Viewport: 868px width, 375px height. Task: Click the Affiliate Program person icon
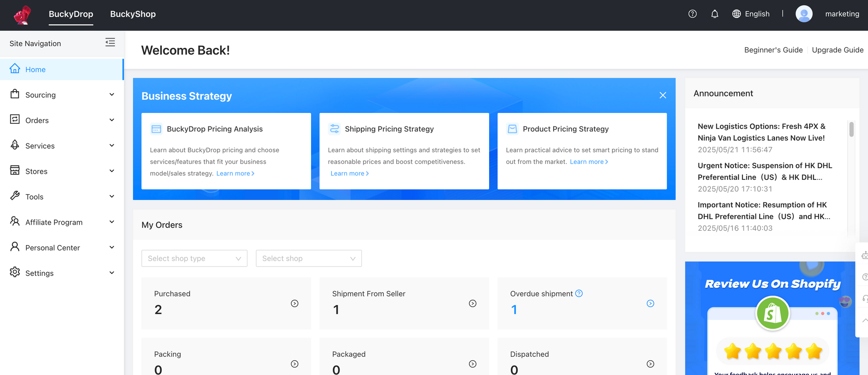point(15,221)
